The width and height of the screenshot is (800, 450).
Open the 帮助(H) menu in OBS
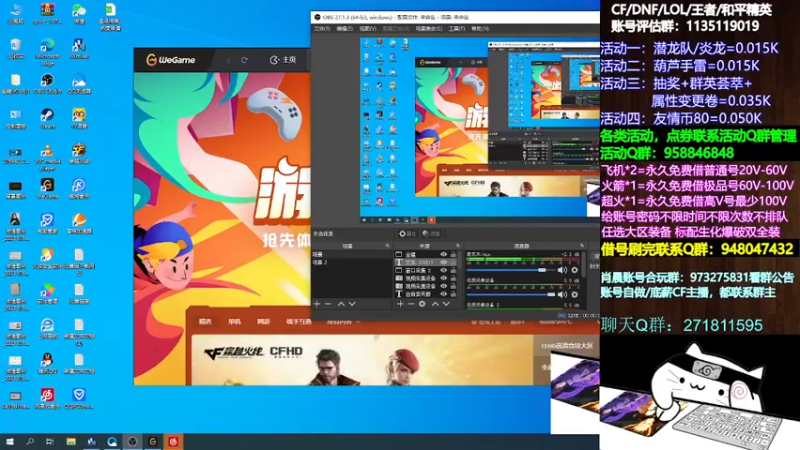tap(480, 29)
